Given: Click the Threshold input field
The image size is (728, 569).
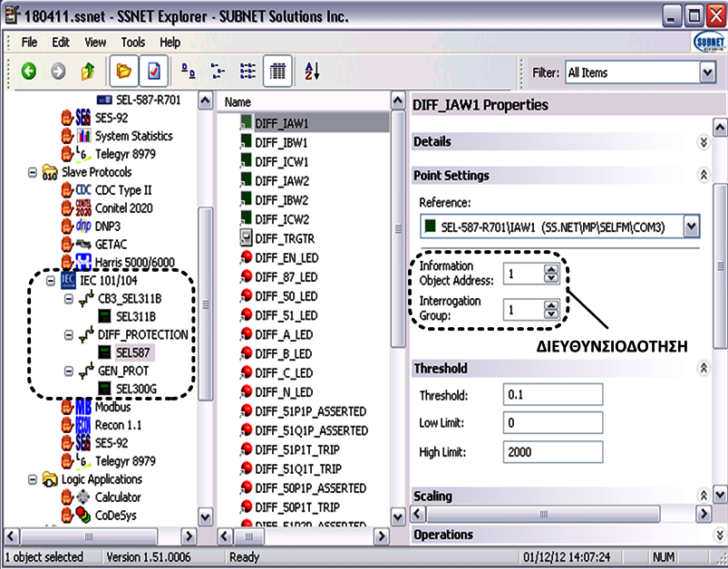Looking at the screenshot, I should [x=553, y=394].
